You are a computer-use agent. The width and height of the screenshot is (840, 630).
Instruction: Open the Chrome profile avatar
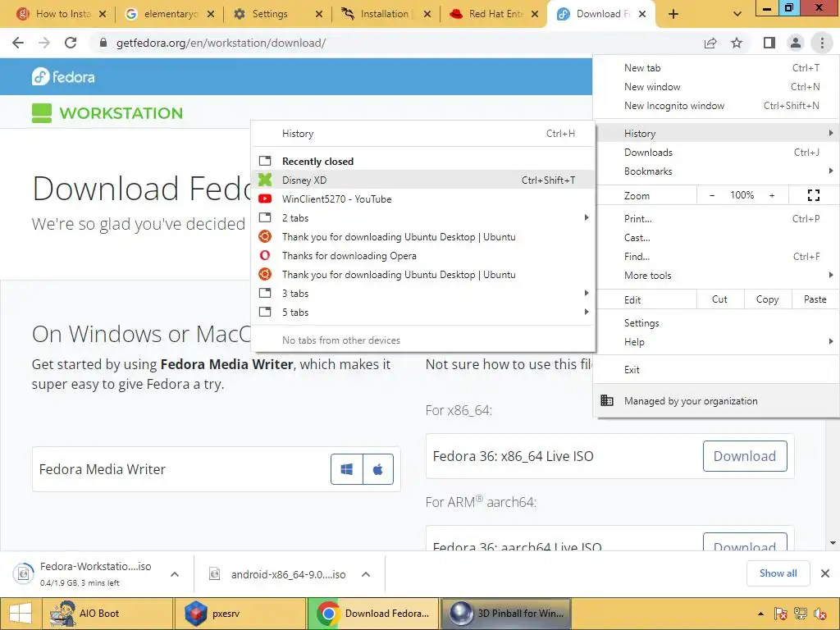point(796,43)
